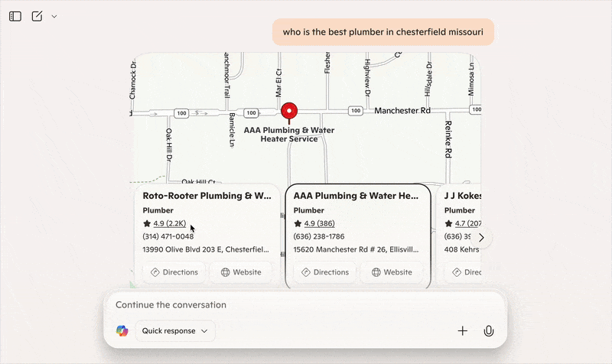Open the AAA Plumbing Website button
The height and width of the screenshot is (364, 612).
(392, 272)
